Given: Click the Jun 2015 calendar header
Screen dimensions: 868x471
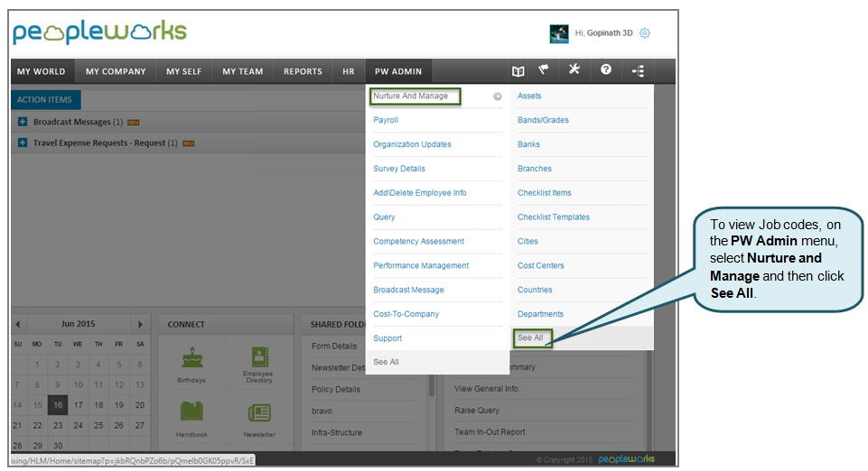Looking at the screenshot, I should 78,324.
